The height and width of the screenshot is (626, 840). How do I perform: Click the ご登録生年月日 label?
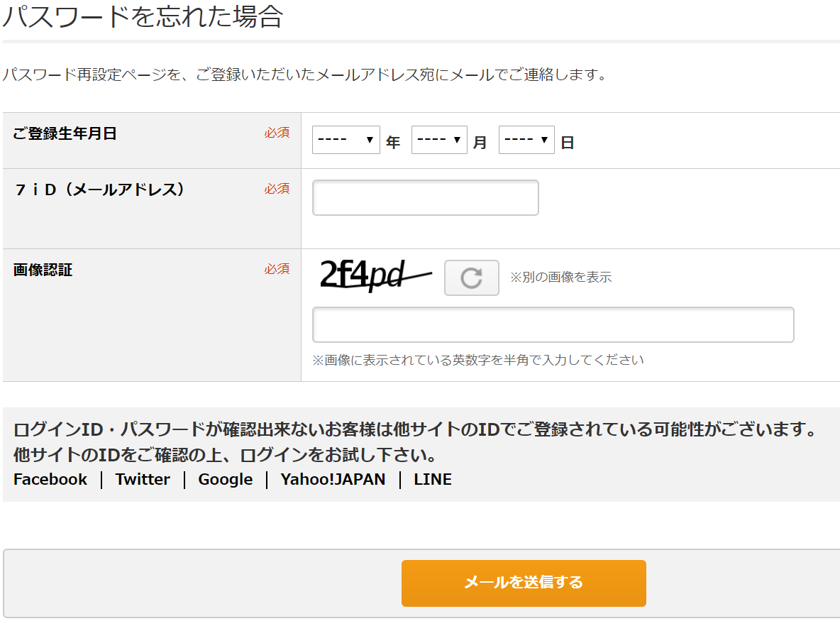pyautogui.click(x=65, y=133)
